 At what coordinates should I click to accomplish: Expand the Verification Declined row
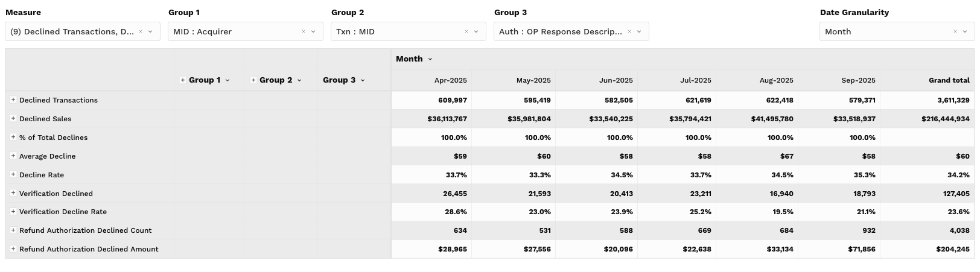coord(13,194)
